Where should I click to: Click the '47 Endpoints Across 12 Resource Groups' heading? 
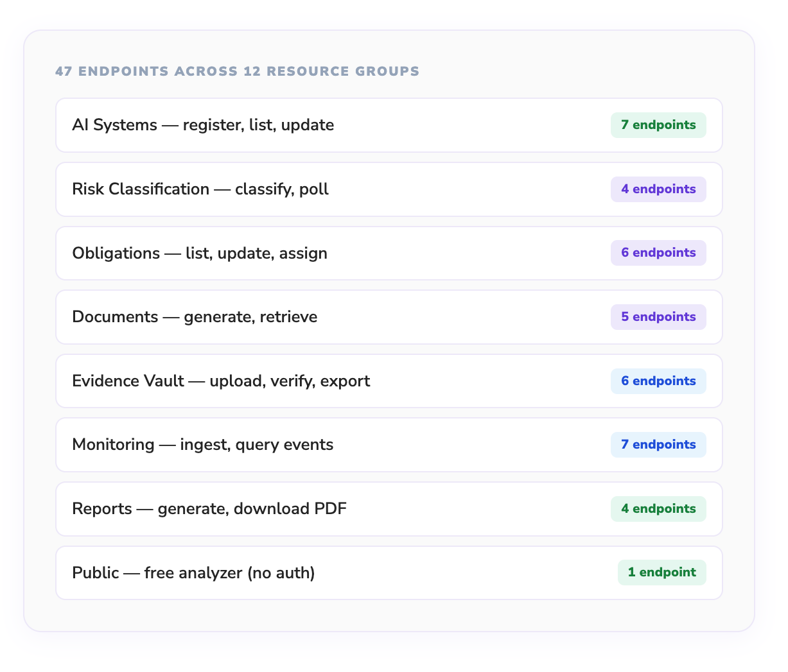click(x=237, y=71)
